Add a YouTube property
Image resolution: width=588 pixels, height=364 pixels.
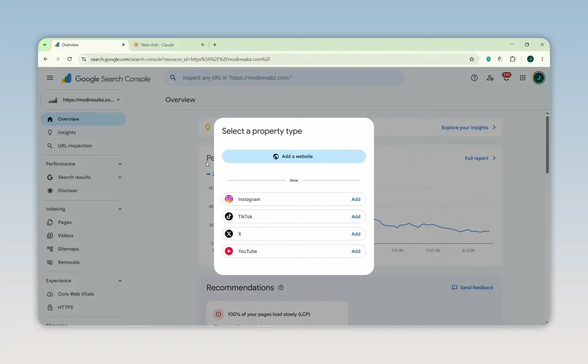coord(356,251)
